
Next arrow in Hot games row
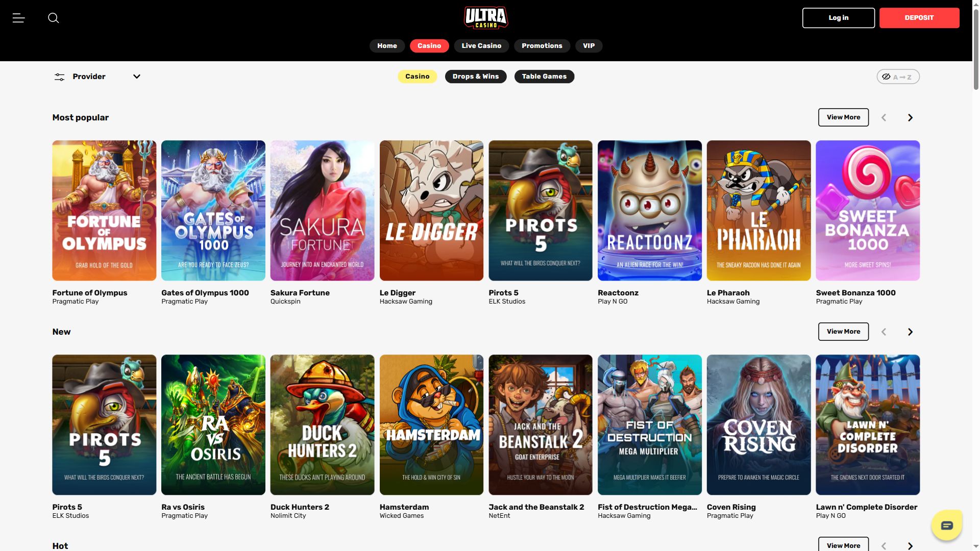[910, 545]
